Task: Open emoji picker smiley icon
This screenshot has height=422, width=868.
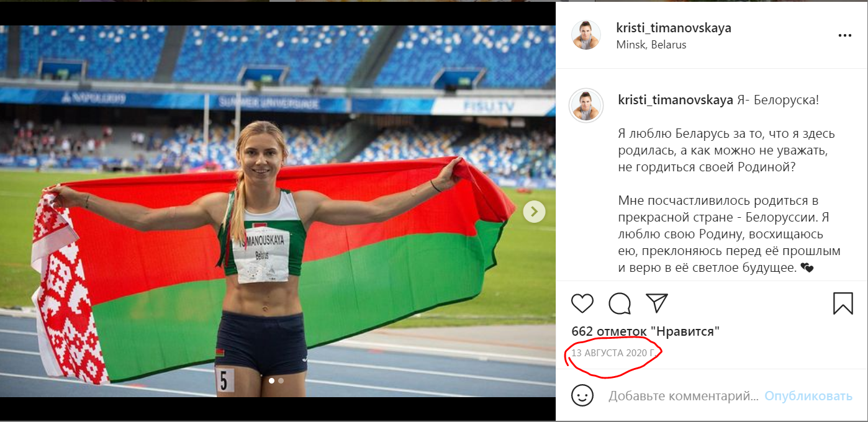Action: coord(582,395)
